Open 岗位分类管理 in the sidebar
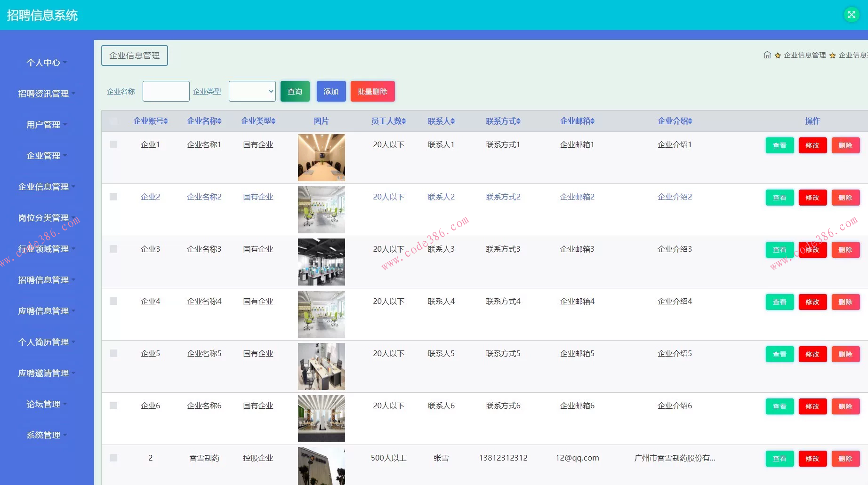 (x=43, y=217)
